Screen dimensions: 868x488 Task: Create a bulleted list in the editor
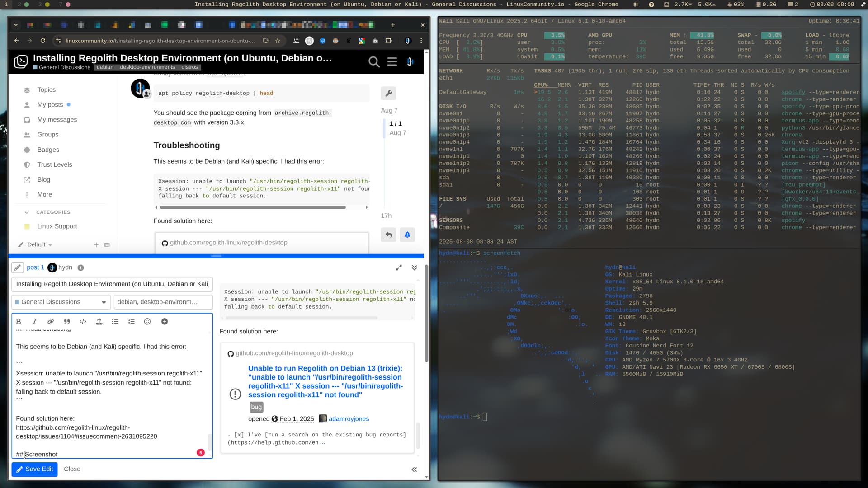click(115, 321)
